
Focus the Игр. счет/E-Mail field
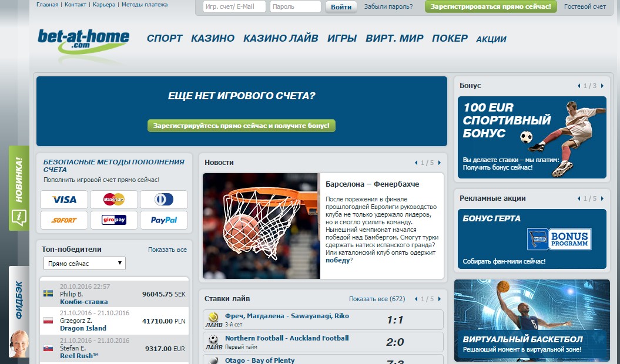(x=234, y=6)
